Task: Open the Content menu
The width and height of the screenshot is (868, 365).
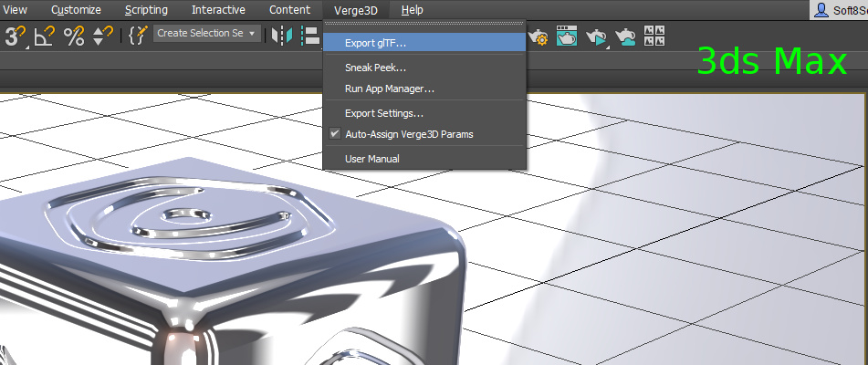Action: pos(289,9)
